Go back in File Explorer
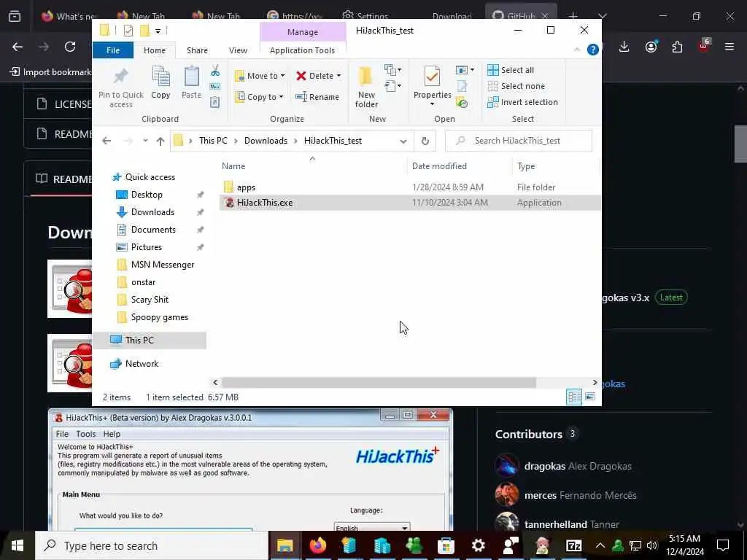Image resolution: width=747 pixels, height=560 pixels. coord(107,141)
